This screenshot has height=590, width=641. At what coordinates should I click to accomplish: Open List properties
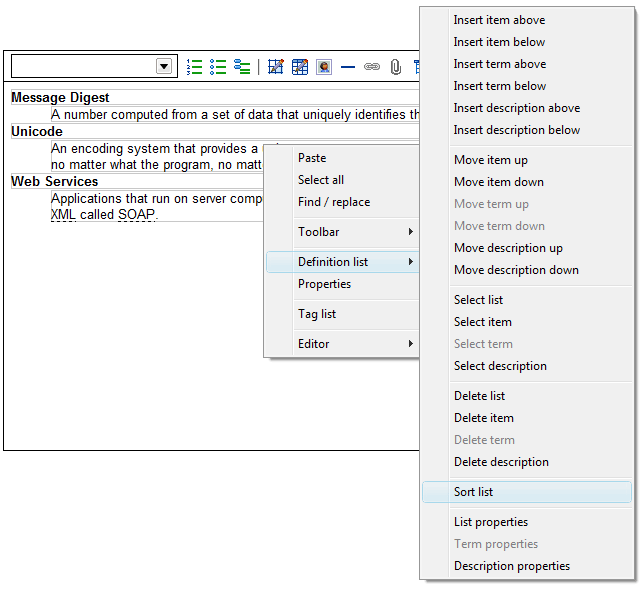490,522
